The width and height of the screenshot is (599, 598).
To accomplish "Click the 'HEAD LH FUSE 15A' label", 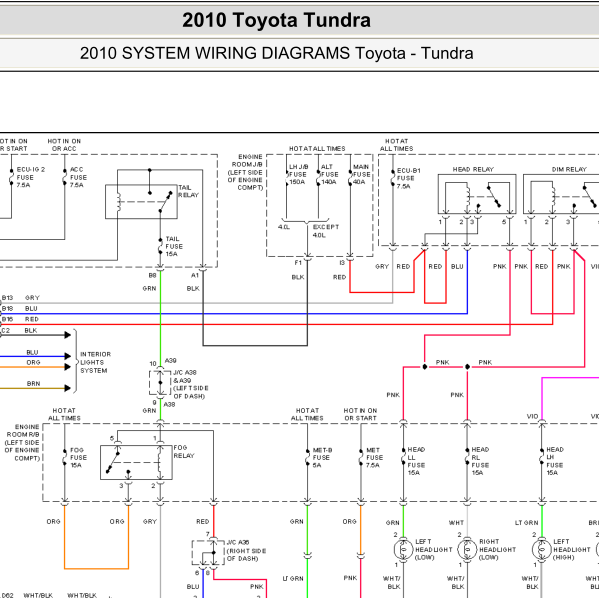I will pyautogui.click(x=555, y=461).
